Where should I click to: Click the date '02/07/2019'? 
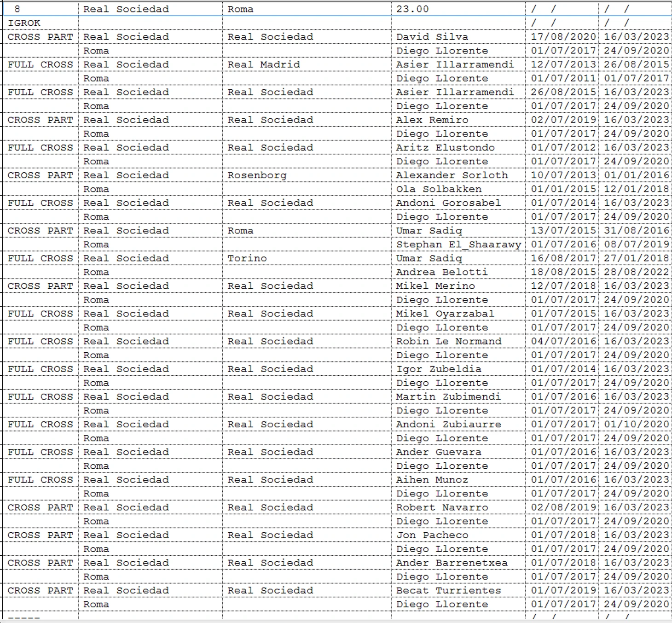coord(563,120)
